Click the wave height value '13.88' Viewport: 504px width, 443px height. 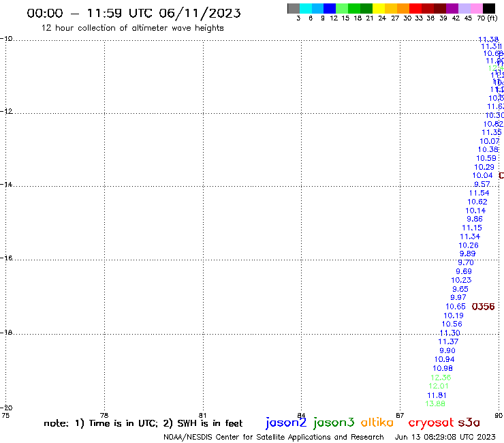tap(435, 403)
